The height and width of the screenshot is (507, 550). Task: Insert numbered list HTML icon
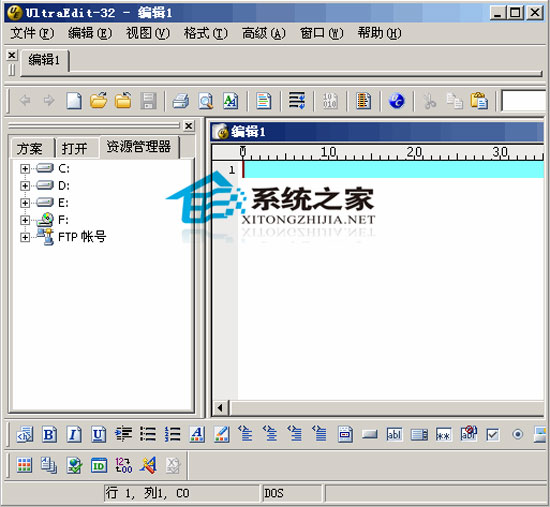click(x=173, y=435)
